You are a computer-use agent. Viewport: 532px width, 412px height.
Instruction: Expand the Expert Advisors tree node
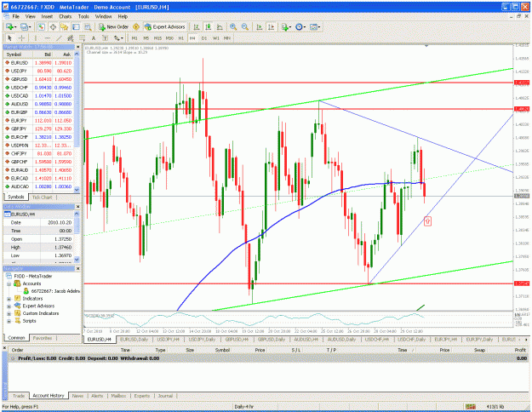[x=9, y=306]
